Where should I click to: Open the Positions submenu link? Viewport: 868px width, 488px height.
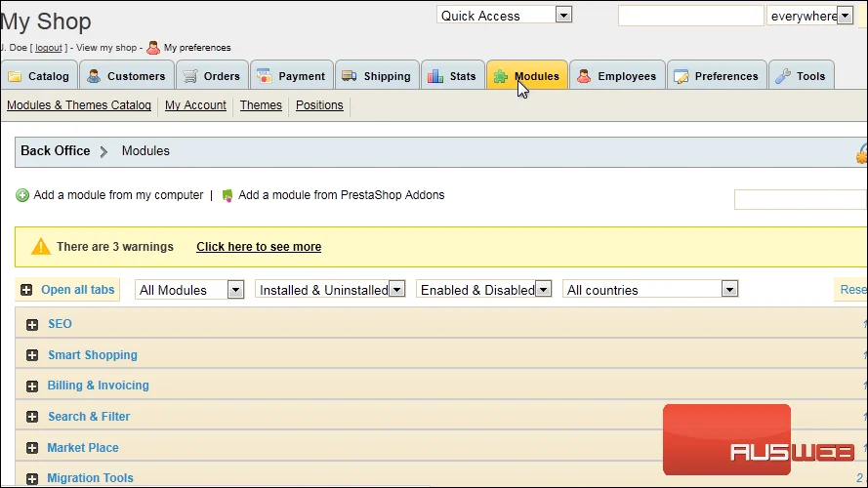pos(319,105)
